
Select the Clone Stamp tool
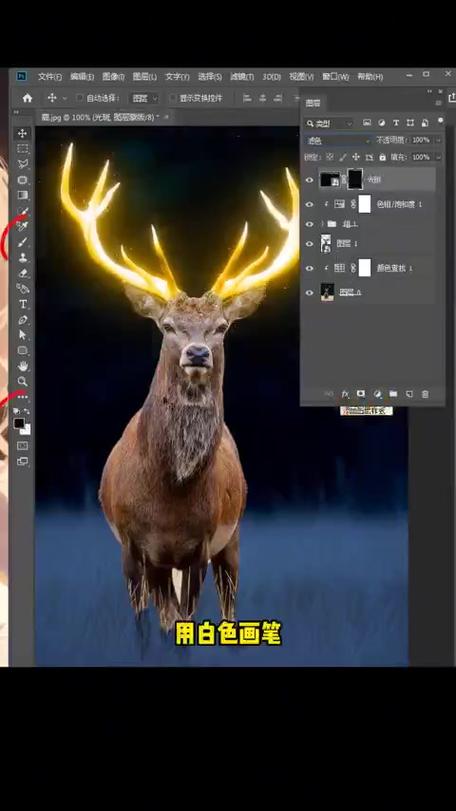22,258
